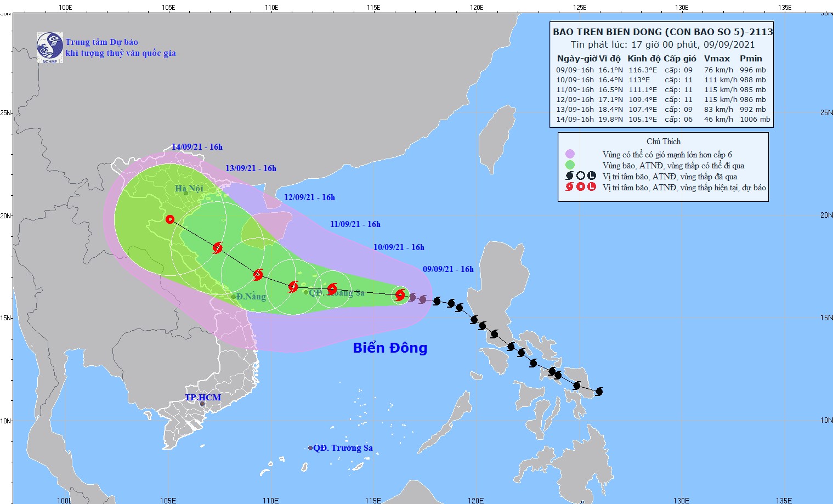This screenshot has height=504, width=833.
Task: Click the 12/09/21 - 16h date label on the map
Action: pyautogui.click(x=309, y=197)
